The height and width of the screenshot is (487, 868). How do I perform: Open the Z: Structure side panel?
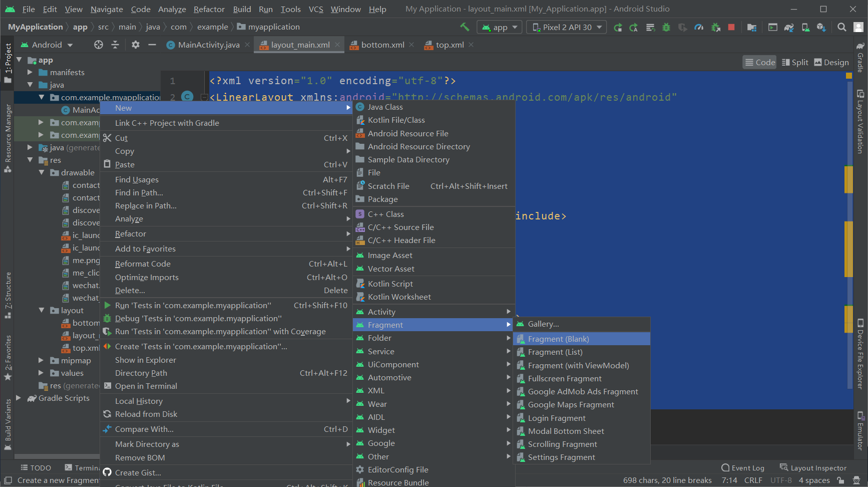[x=8, y=295]
